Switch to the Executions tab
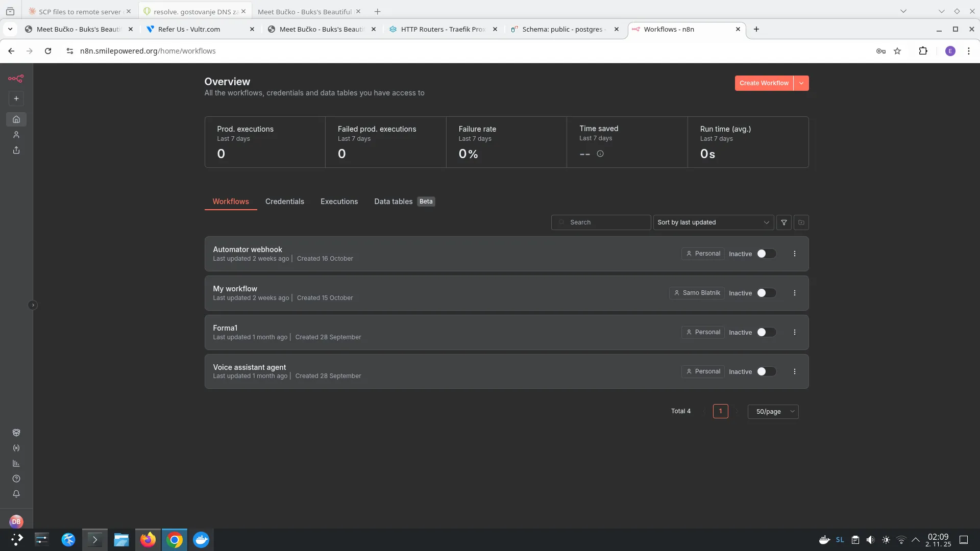The image size is (980, 551). tap(339, 202)
